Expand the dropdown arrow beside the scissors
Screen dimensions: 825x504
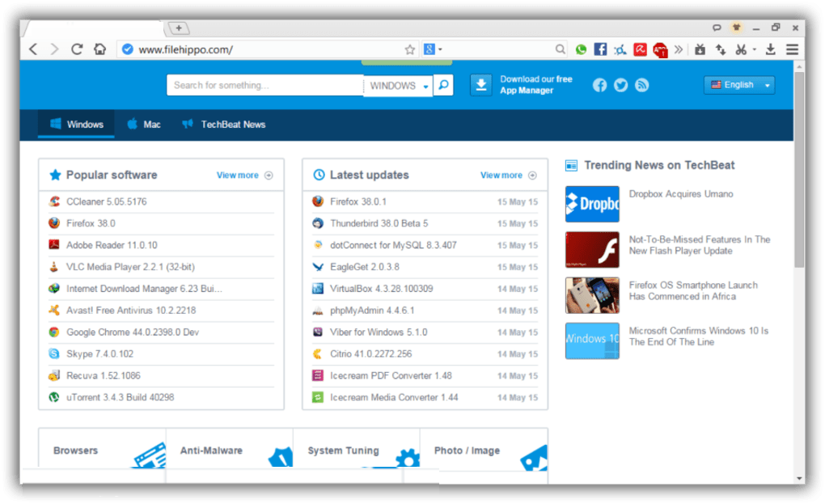pyautogui.click(x=755, y=49)
